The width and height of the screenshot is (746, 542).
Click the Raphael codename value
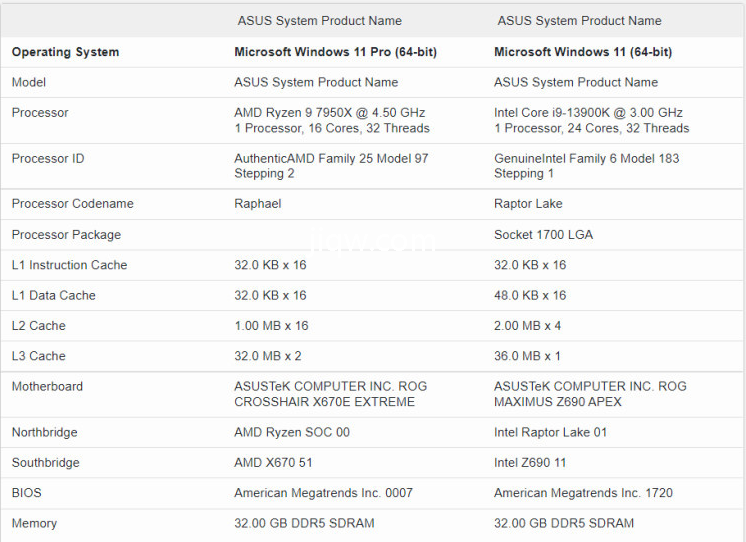pos(258,204)
